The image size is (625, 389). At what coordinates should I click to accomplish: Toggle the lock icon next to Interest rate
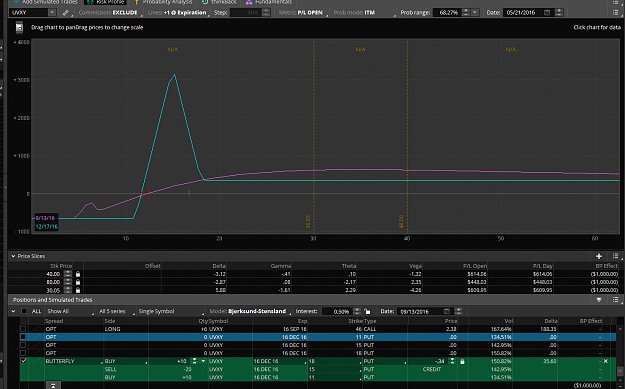[x=367, y=311]
